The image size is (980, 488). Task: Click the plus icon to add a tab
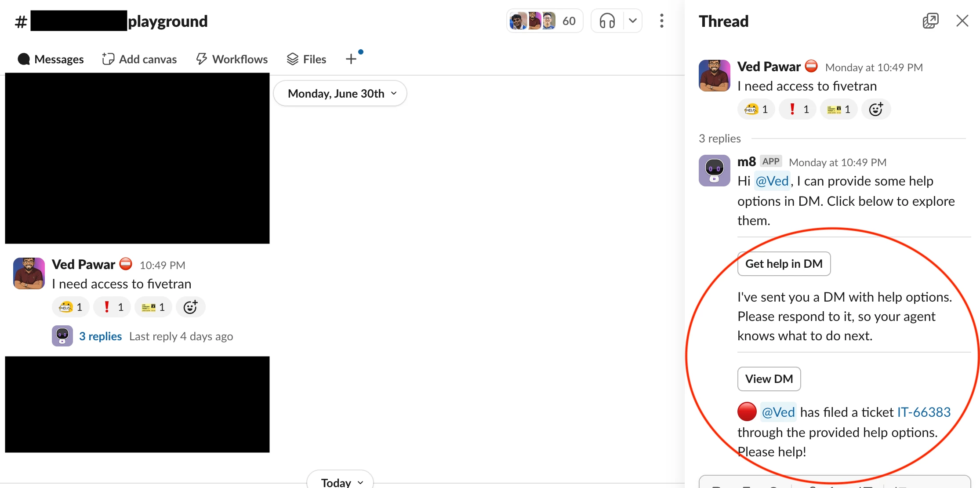[x=351, y=59]
